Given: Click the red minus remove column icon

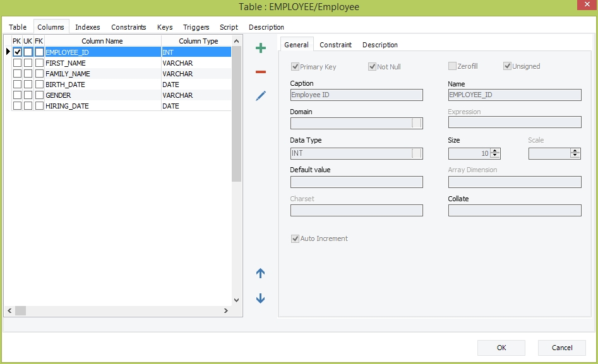Looking at the screenshot, I should click(260, 72).
